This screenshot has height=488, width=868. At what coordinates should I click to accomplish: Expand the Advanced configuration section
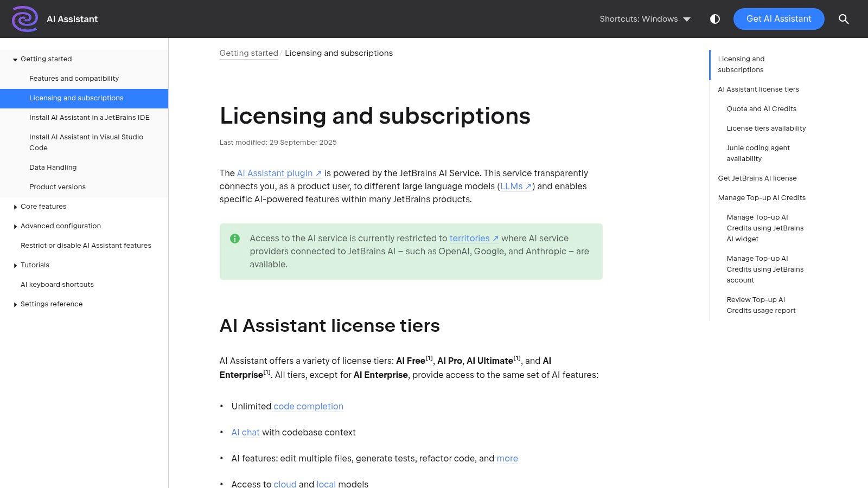tap(15, 227)
